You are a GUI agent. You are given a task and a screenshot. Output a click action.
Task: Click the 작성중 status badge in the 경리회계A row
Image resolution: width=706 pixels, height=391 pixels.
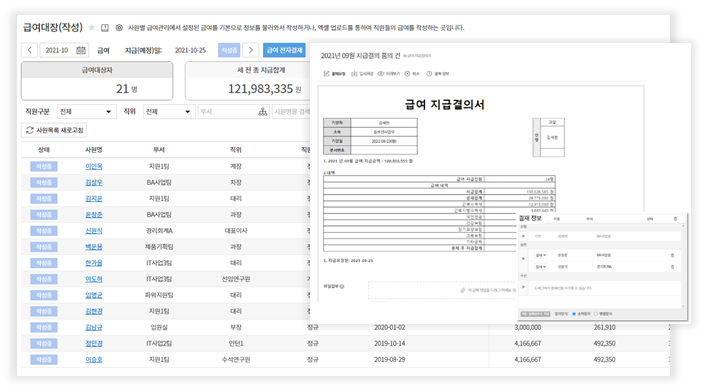tap(44, 231)
